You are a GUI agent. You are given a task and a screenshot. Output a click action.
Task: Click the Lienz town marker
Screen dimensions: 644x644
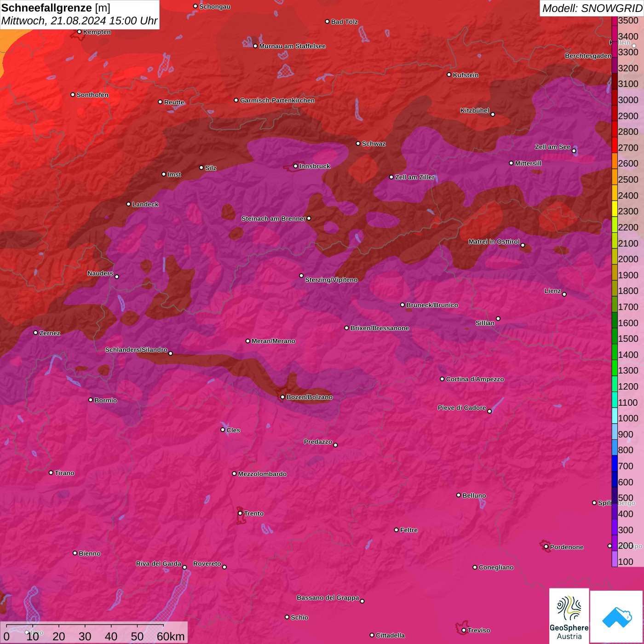[564, 294]
